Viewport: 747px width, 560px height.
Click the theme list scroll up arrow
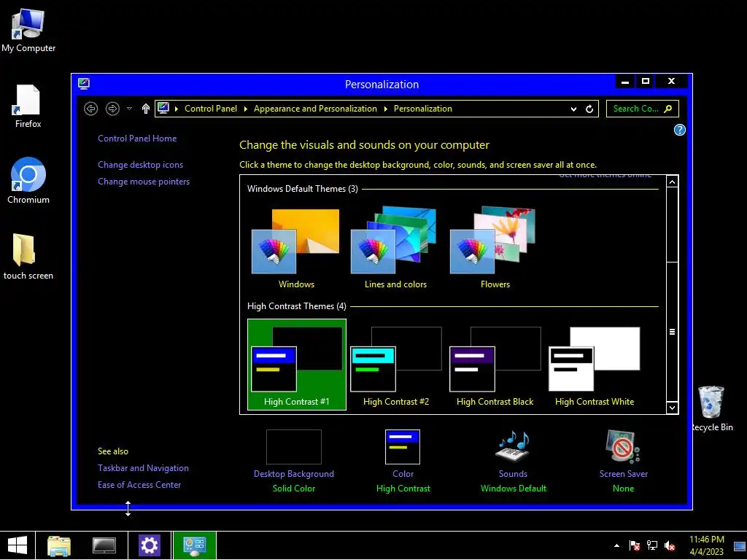click(672, 182)
